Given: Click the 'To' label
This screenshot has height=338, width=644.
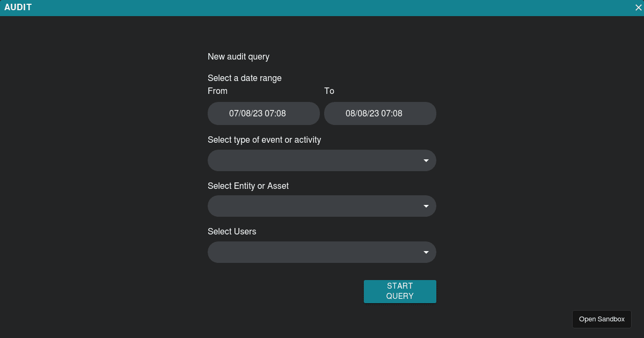Looking at the screenshot, I should point(329,91).
